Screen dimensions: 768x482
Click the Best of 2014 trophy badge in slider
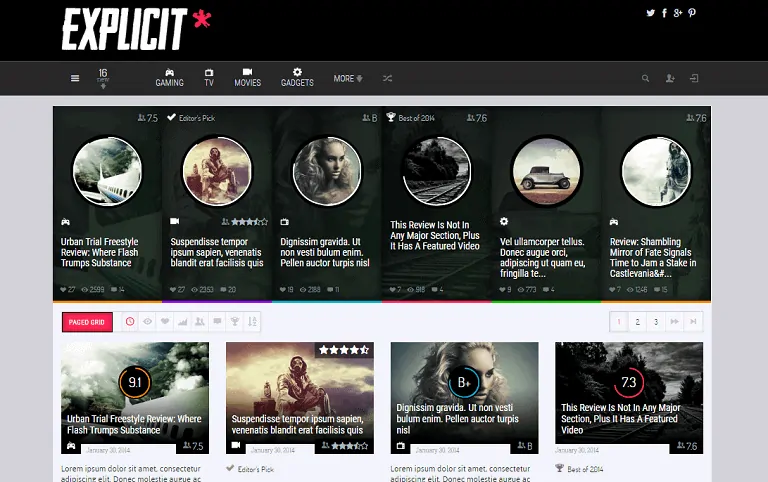[x=410, y=118]
